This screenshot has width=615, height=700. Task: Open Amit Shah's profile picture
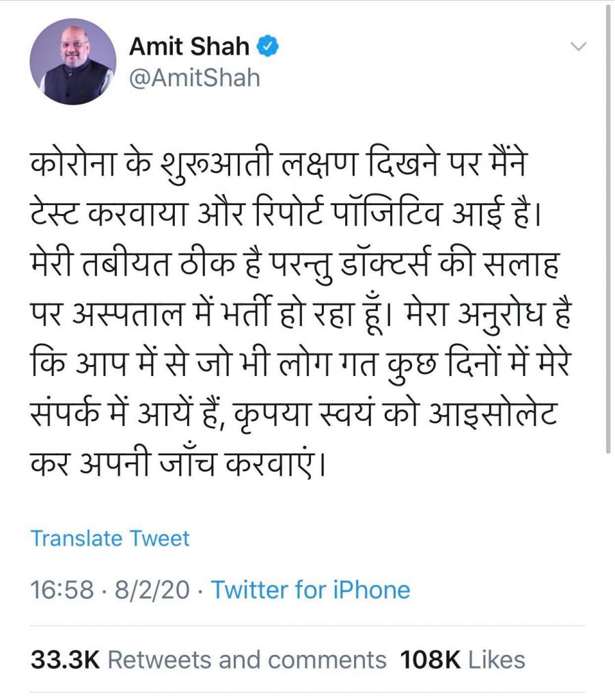(x=72, y=62)
